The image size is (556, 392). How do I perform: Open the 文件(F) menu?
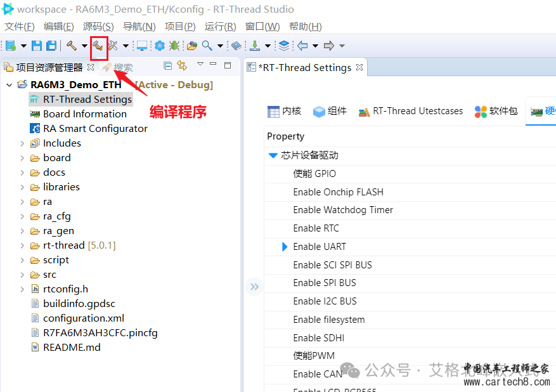click(x=20, y=27)
